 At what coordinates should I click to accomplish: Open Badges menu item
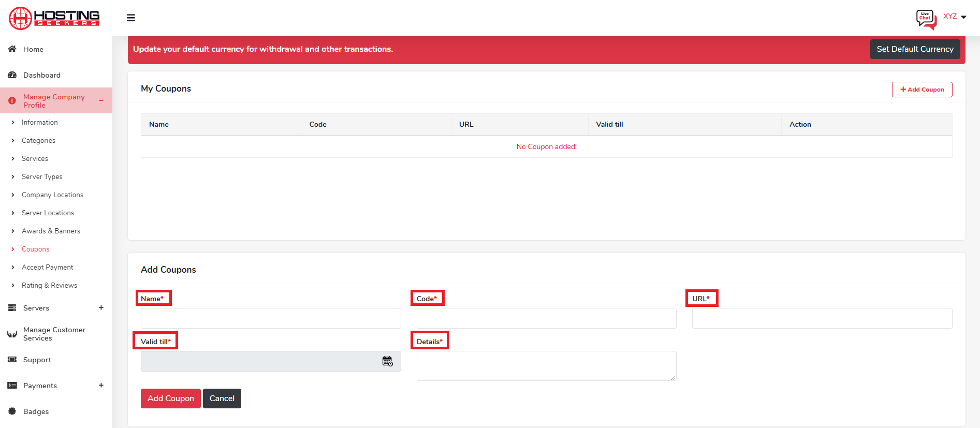36,411
